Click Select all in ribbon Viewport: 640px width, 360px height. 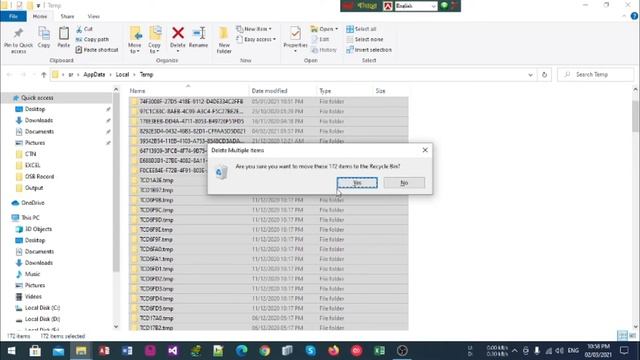pos(361,29)
